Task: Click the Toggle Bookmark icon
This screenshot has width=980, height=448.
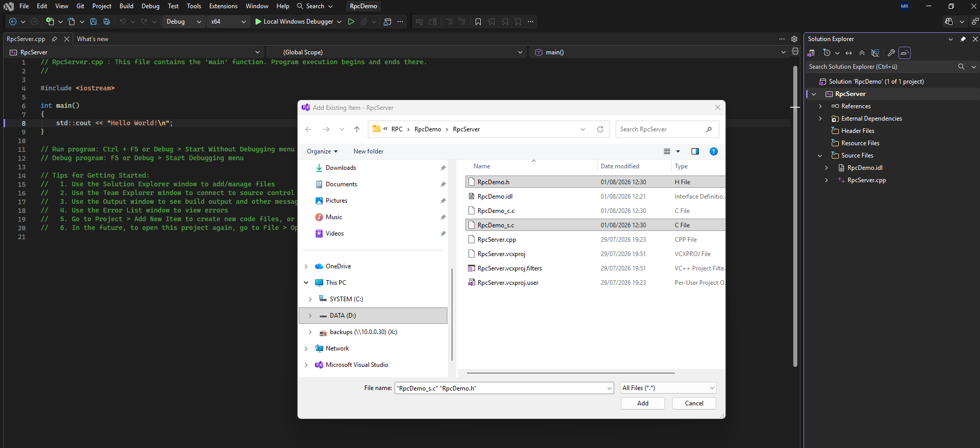Action: tap(478, 22)
